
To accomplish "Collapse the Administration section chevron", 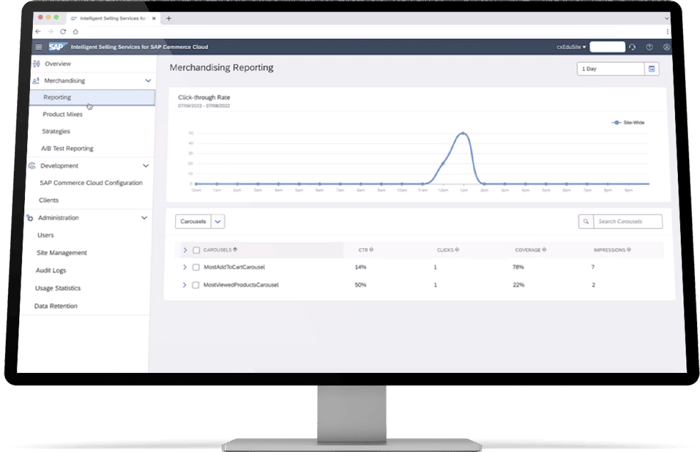I will click(x=144, y=218).
